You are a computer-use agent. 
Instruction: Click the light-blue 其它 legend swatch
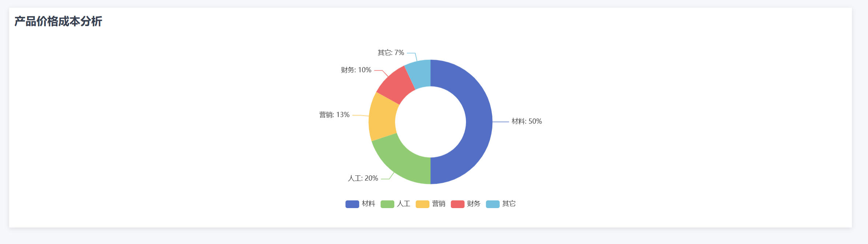point(492,204)
